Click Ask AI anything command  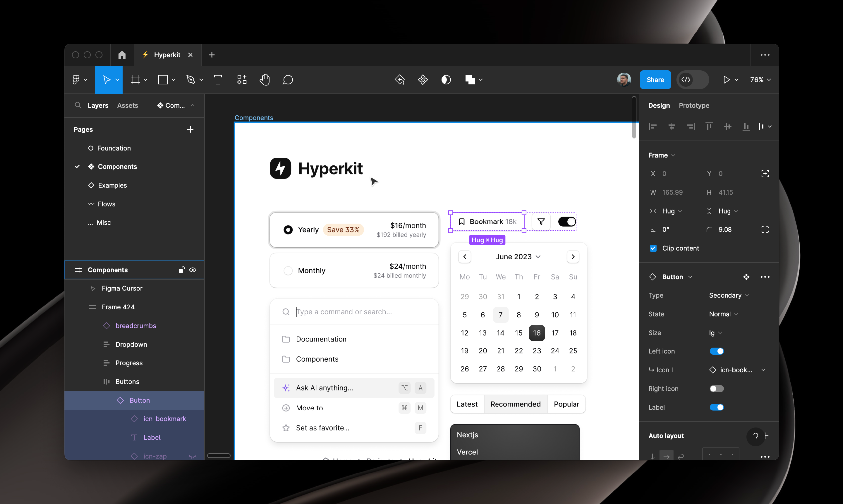pyautogui.click(x=354, y=388)
